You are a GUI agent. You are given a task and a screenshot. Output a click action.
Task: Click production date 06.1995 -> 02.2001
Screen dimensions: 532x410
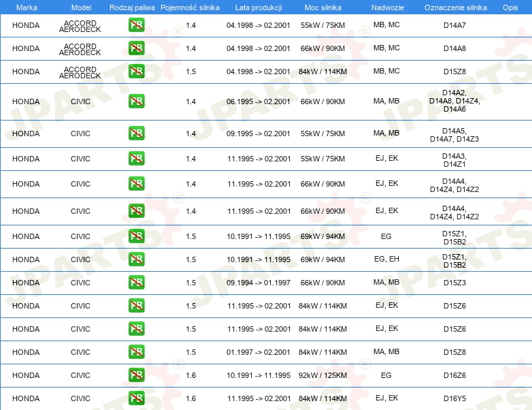pos(259,101)
